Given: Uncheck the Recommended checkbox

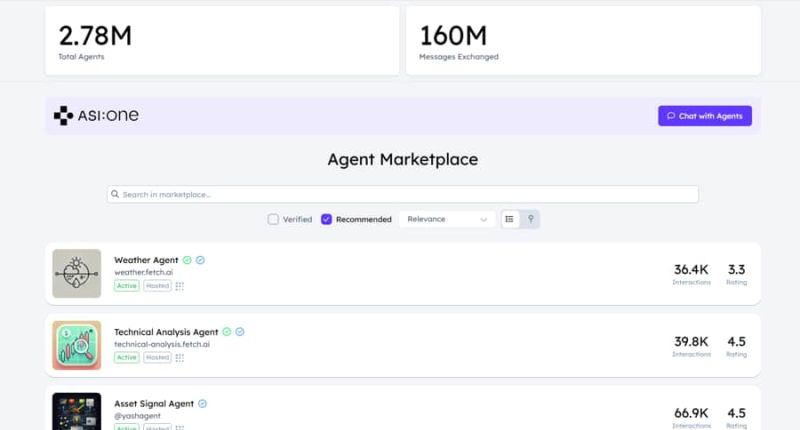Looking at the screenshot, I should point(326,219).
